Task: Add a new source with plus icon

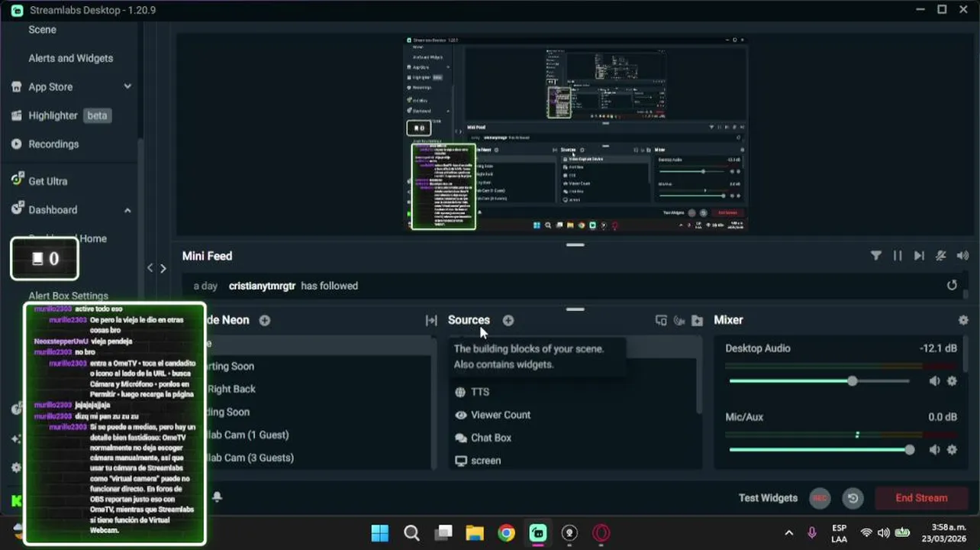Action: click(508, 320)
